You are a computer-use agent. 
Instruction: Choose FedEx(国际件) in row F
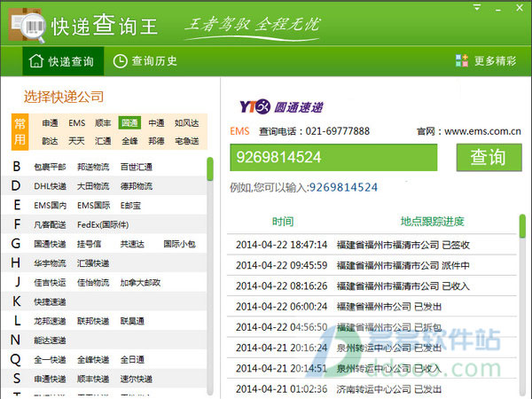[103, 225]
